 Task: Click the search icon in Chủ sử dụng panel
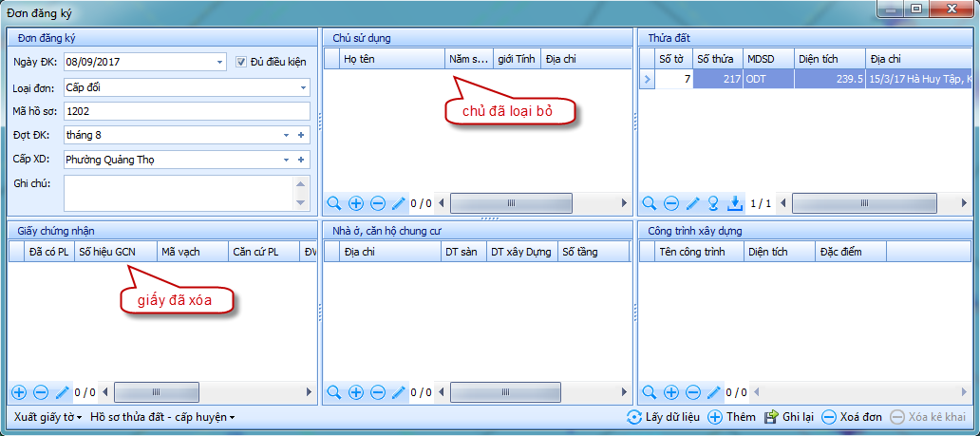point(334,203)
